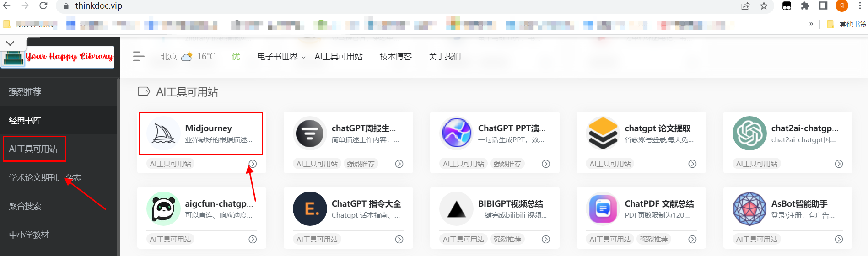The width and height of the screenshot is (868, 256).
Task: Click the arrow icon on chatgpt 论文提取 card
Action: point(692,164)
